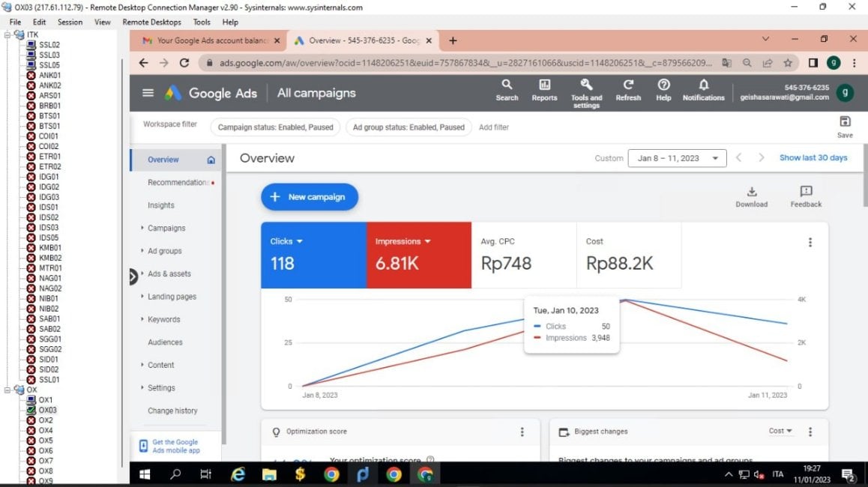Open a new browser tab
Screen dimensions: 868x487
pos(453,40)
